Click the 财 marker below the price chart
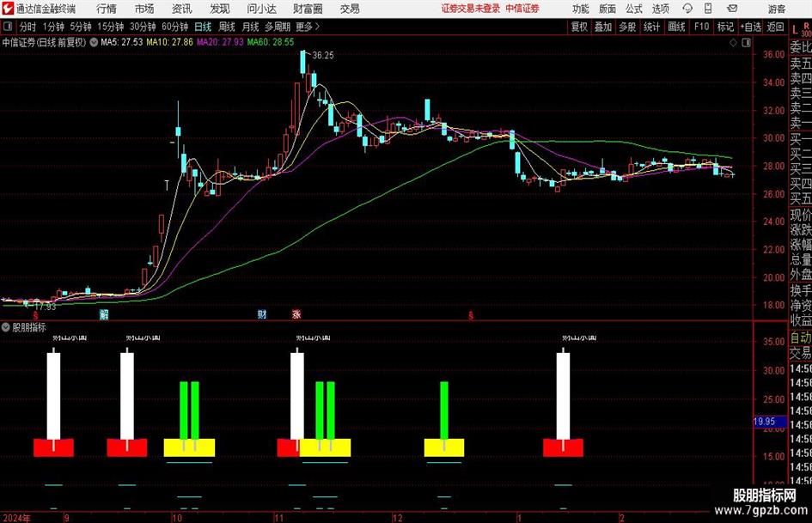This screenshot has width=812, height=523. (x=262, y=314)
